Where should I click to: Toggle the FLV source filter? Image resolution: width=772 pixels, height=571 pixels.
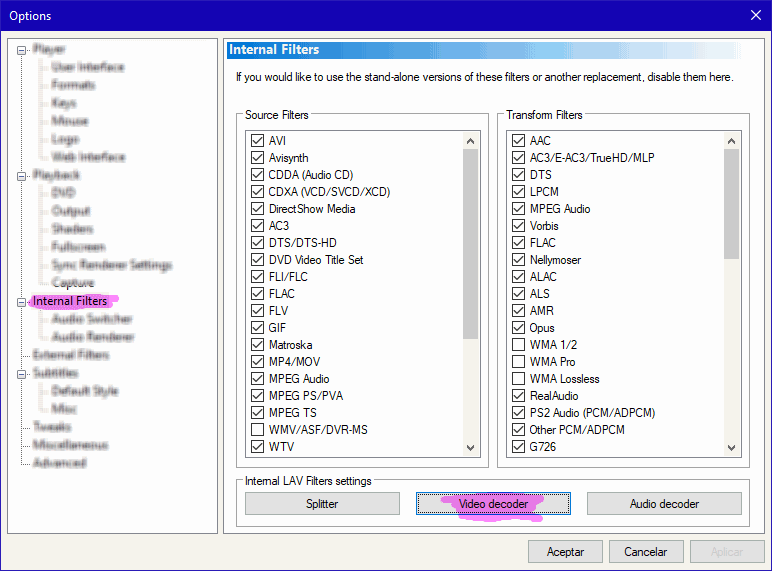click(257, 311)
